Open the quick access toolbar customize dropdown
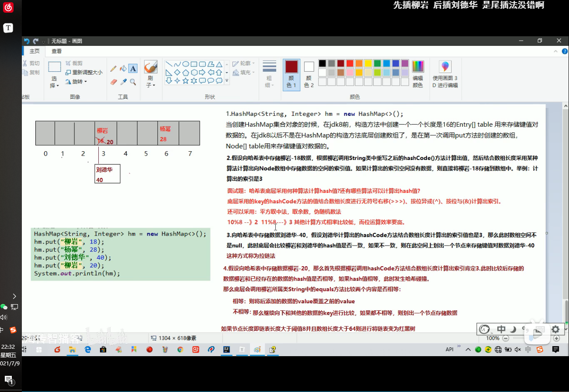The image size is (569, 392). click(x=44, y=42)
